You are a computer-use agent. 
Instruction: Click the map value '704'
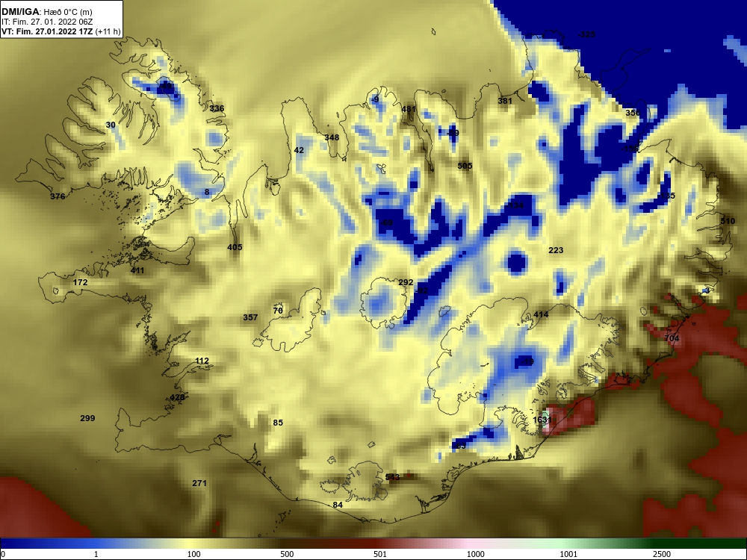tap(672, 338)
